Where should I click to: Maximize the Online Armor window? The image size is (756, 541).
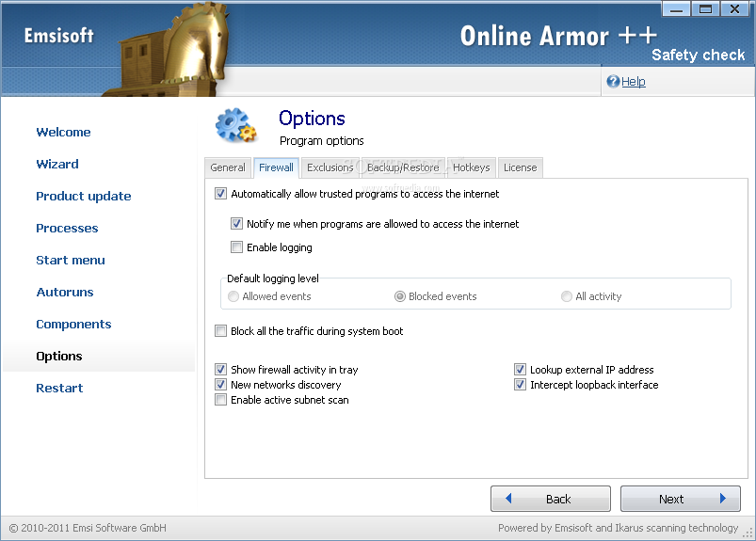pos(705,8)
